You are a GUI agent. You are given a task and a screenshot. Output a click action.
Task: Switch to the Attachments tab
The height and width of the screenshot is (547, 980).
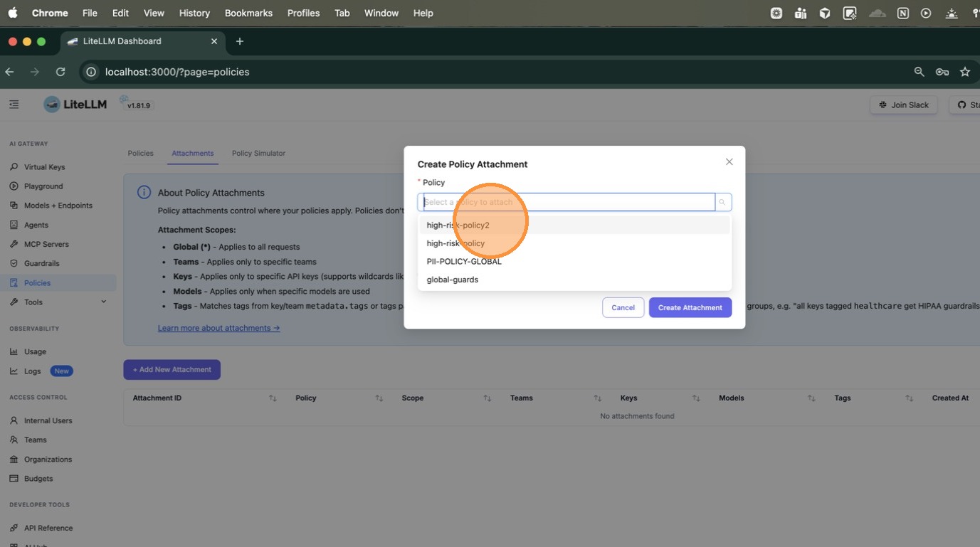[193, 153]
